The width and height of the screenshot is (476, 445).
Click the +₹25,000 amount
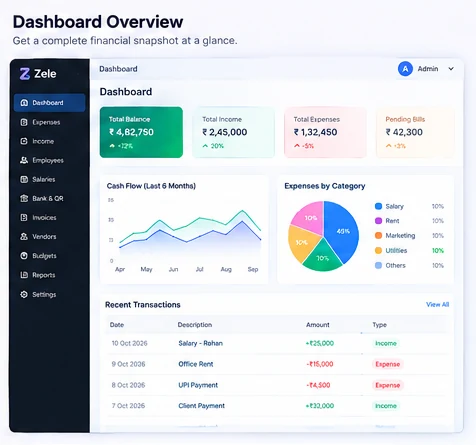[x=320, y=343]
